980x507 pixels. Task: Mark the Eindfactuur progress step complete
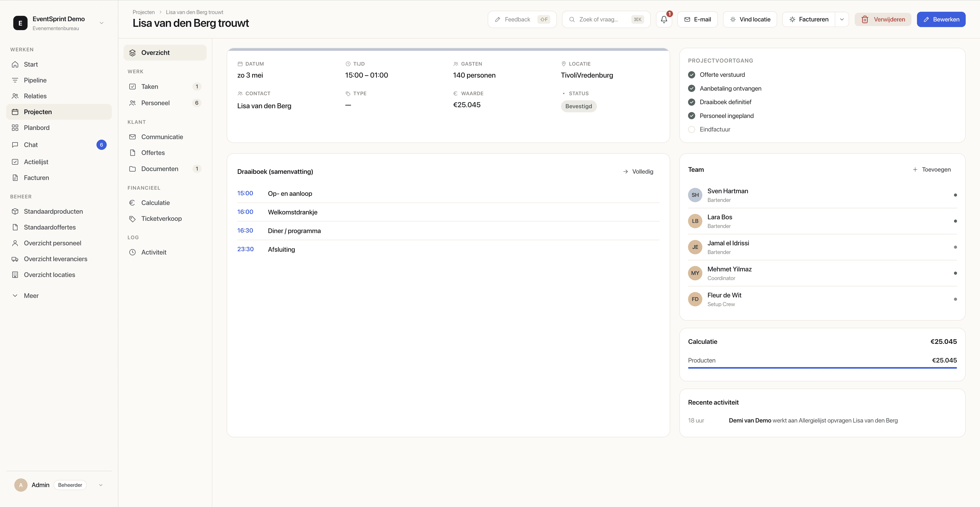[691, 129]
